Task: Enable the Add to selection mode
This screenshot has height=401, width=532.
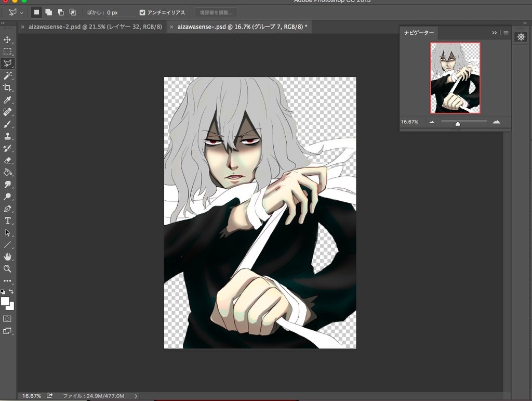Action: tap(48, 12)
